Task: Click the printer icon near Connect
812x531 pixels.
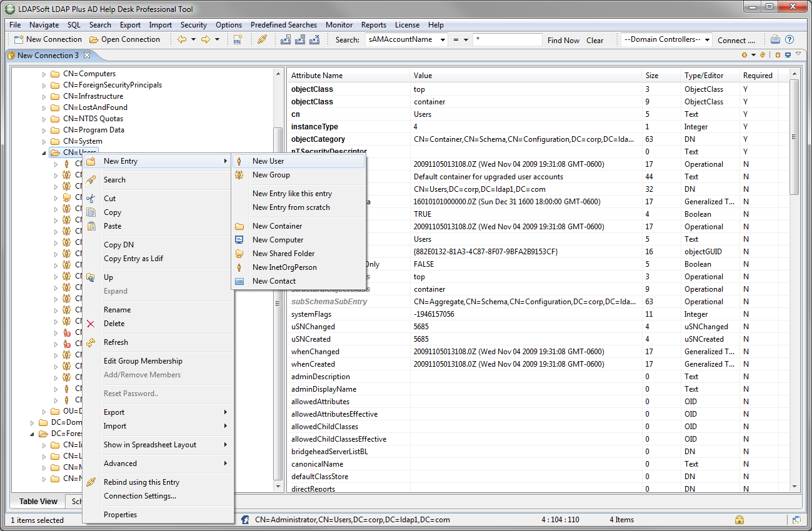Action: [774, 39]
